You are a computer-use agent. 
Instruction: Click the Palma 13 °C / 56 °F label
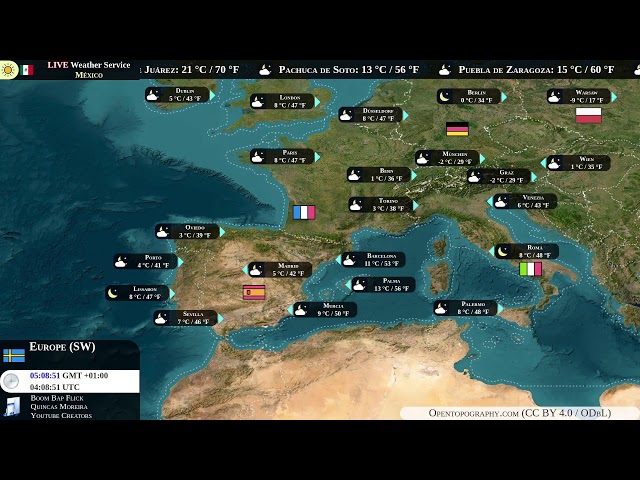pyautogui.click(x=383, y=284)
